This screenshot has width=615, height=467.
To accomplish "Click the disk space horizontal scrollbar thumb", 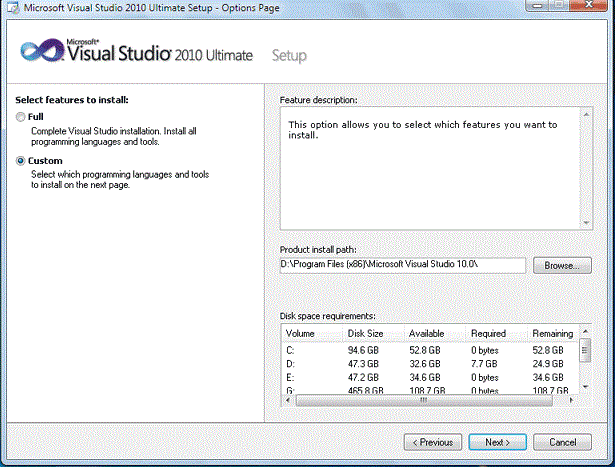I will tap(424, 400).
